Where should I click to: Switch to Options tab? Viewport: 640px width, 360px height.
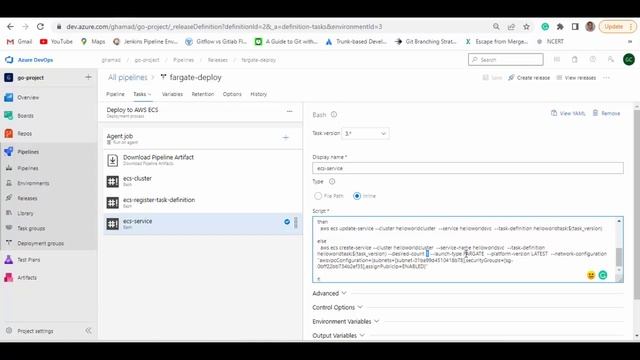(x=232, y=94)
